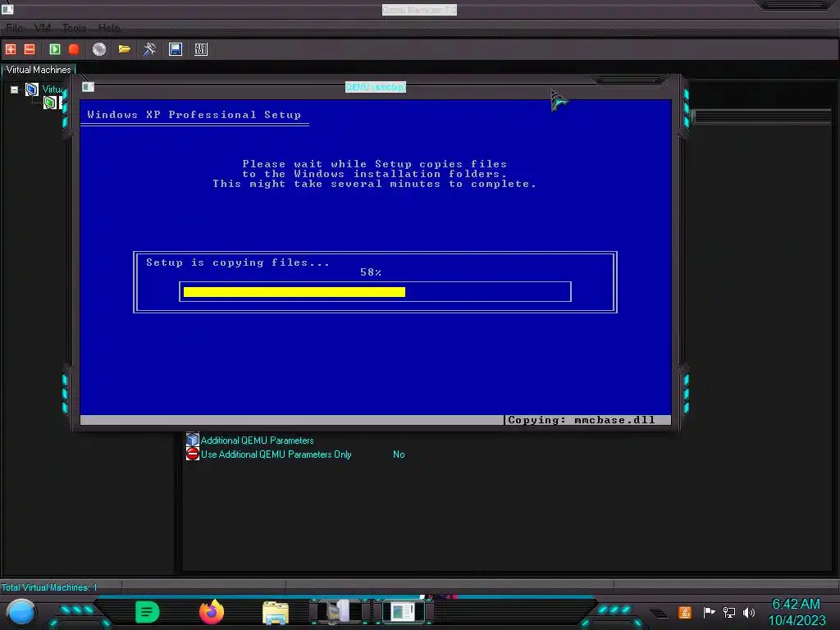This screenshot has width=840, height=630.
Task: Click the floppy disk save icon
Action: 176,49
